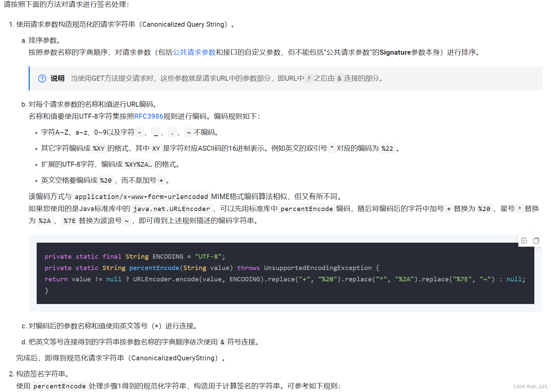Click the heading text Canonicalized Query String
Screen dimensions: 554x392
coord(183,24)
